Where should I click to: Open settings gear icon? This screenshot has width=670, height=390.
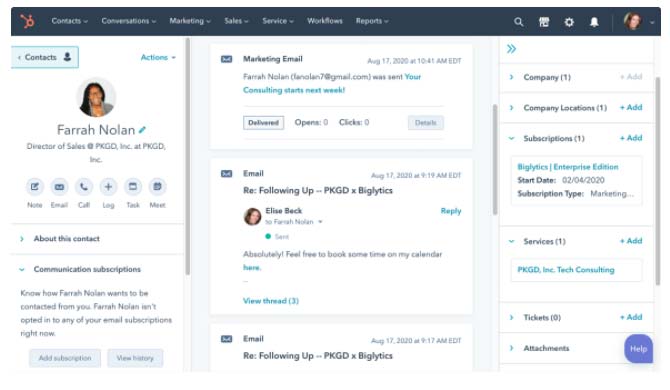click(x=569, y=22)
